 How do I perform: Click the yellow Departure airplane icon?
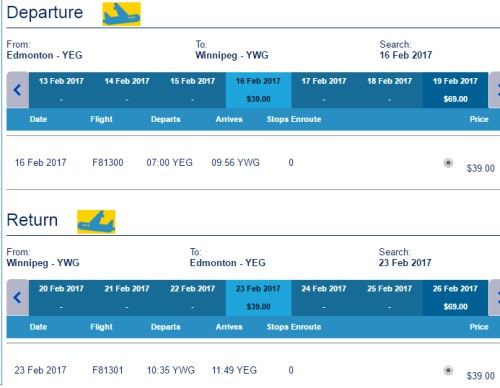pyautogui.click(x=121, y=14)
